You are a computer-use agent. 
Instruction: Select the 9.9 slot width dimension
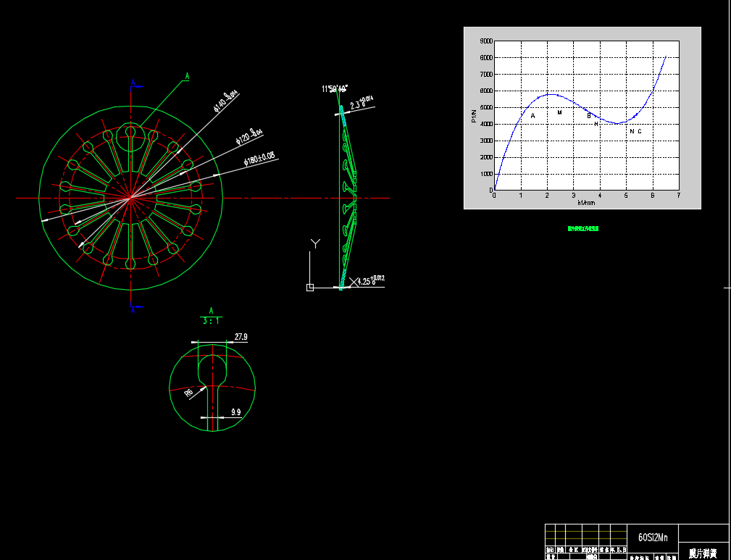click(x=236, y=412)
